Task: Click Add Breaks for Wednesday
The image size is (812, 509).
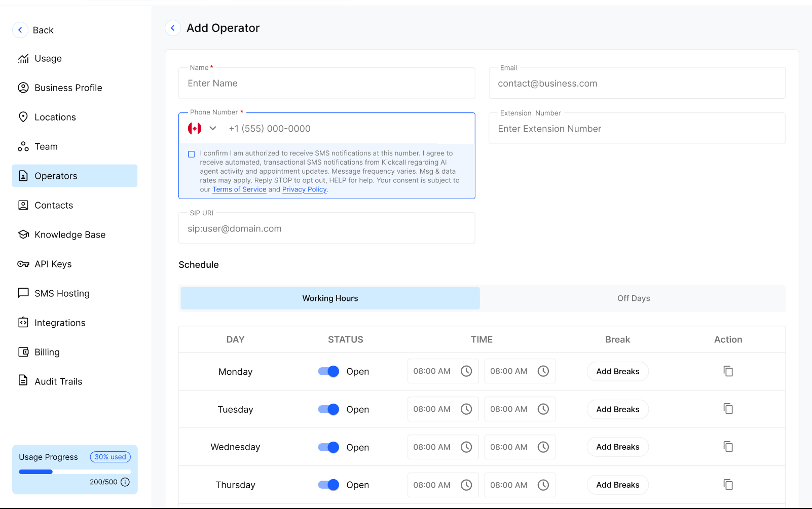Action: click(x=618, y=447)
